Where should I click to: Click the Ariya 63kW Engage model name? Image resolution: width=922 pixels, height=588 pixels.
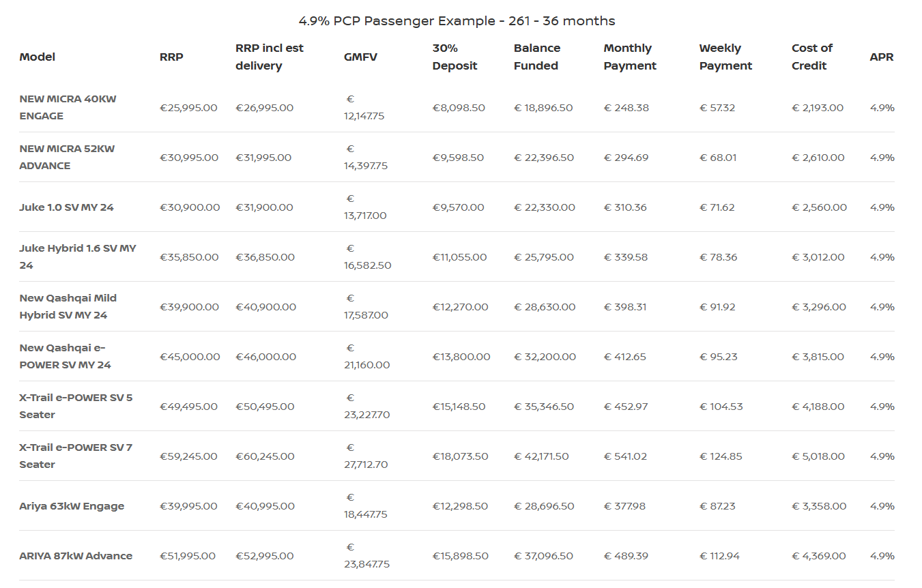pos(72,506)
